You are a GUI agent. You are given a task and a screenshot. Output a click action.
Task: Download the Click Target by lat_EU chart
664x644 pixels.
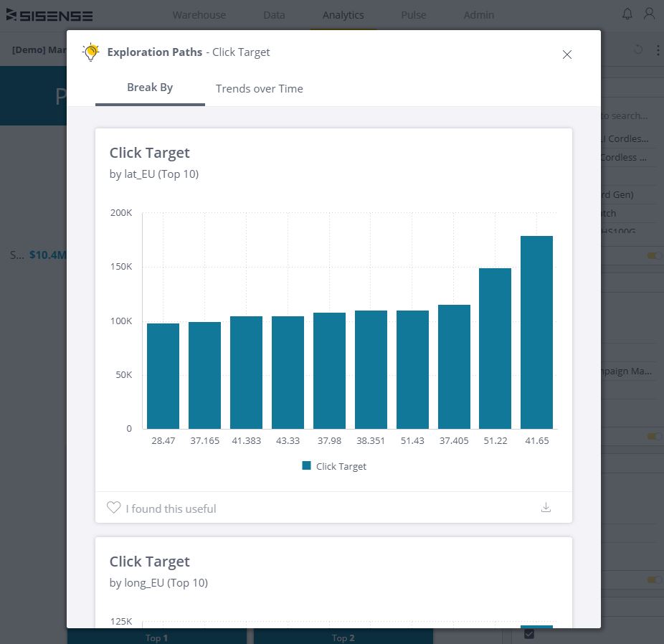pos(546,507)
